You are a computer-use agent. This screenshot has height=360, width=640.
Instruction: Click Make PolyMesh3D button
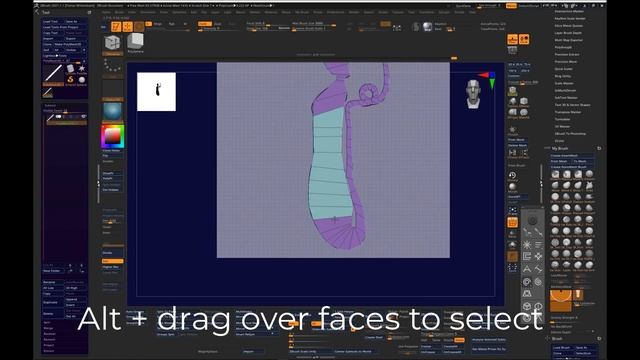click(70, 44)
